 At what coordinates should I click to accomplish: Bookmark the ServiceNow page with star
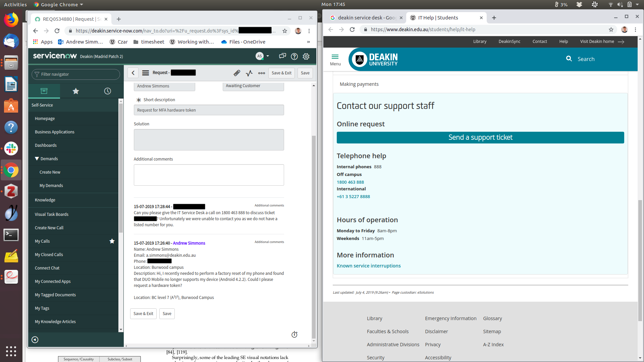coord(285,31)
